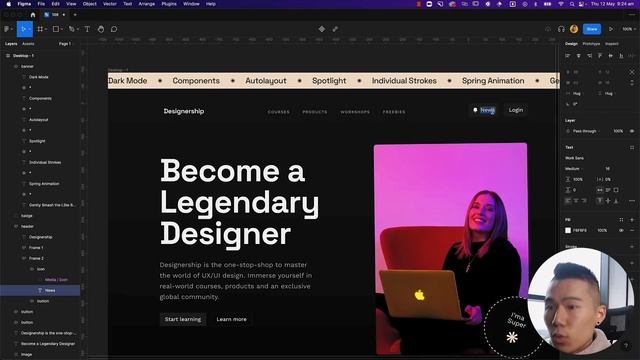Open Medium font weight dropdown

(574, 169)
